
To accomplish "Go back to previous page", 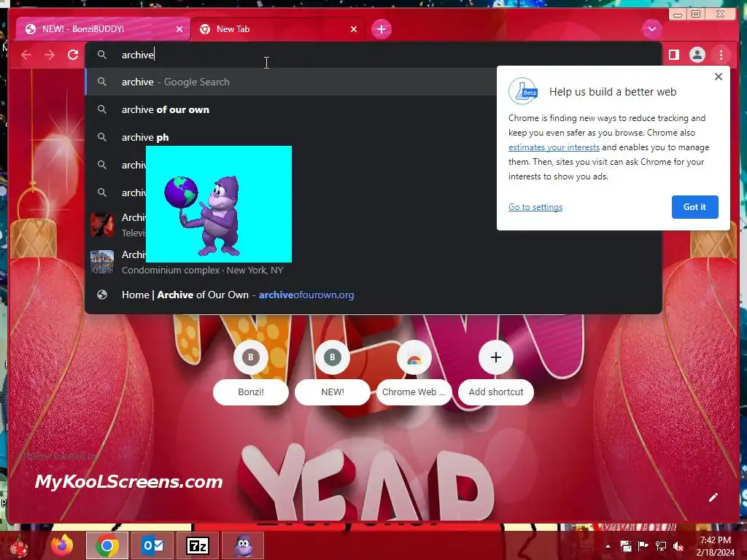I will tap(26, 55).
